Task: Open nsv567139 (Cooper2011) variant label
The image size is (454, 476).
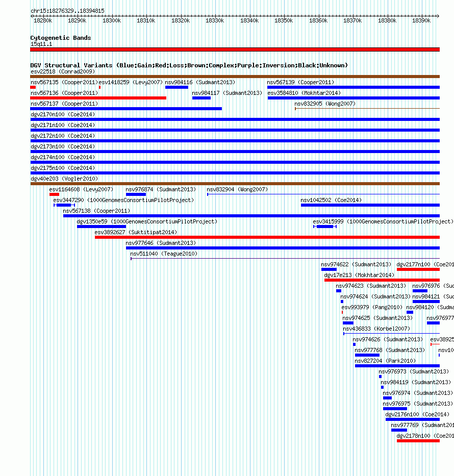Action: 300,82
